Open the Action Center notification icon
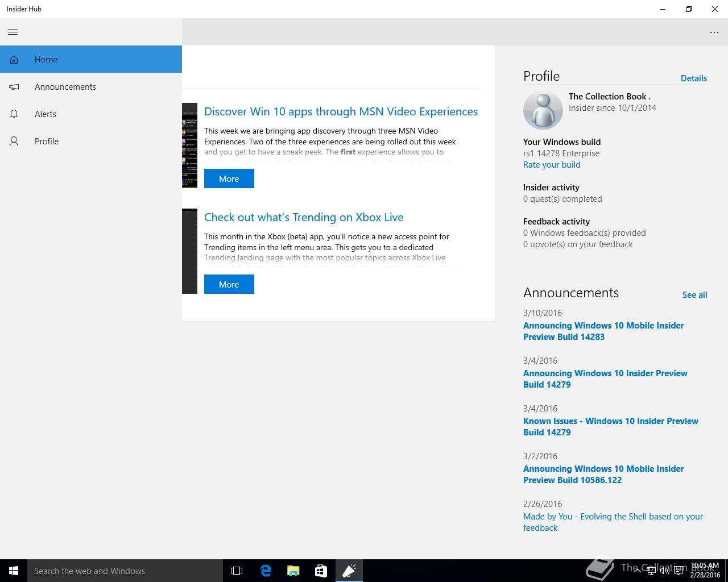Screen dimensions: 728x582 [679, 571]
